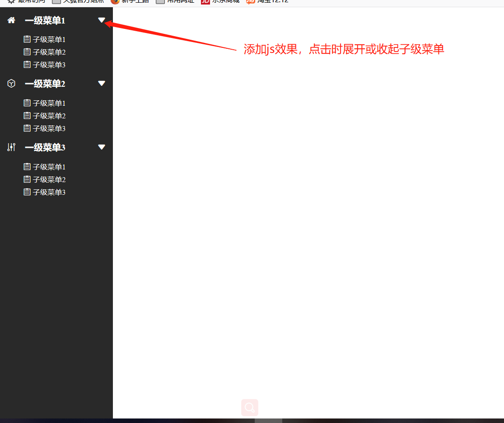Image resolution: width=504 pixels, height=423 pixels.
Task: Collapse 一级菜单2 with its triangle arrow
Action: (x=102, y=83)
